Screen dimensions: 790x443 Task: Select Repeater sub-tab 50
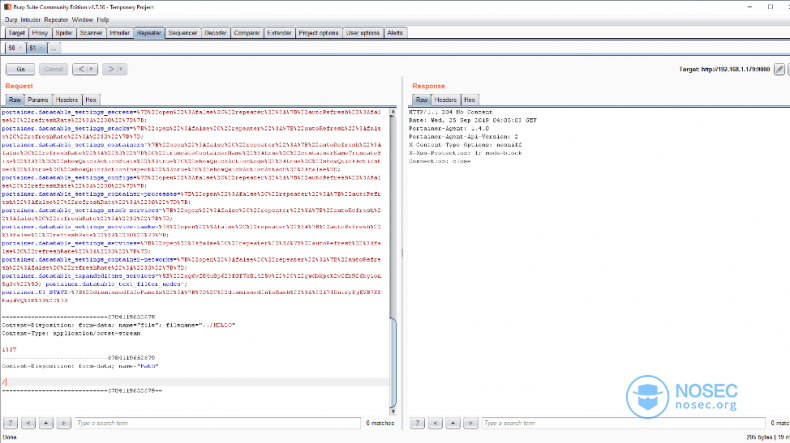[15, 48]
